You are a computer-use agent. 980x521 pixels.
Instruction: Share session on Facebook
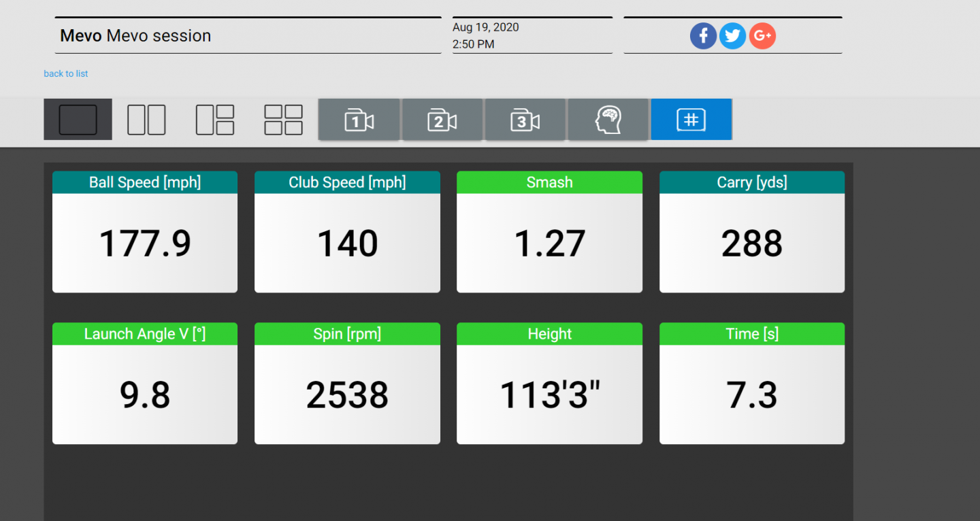703,36
